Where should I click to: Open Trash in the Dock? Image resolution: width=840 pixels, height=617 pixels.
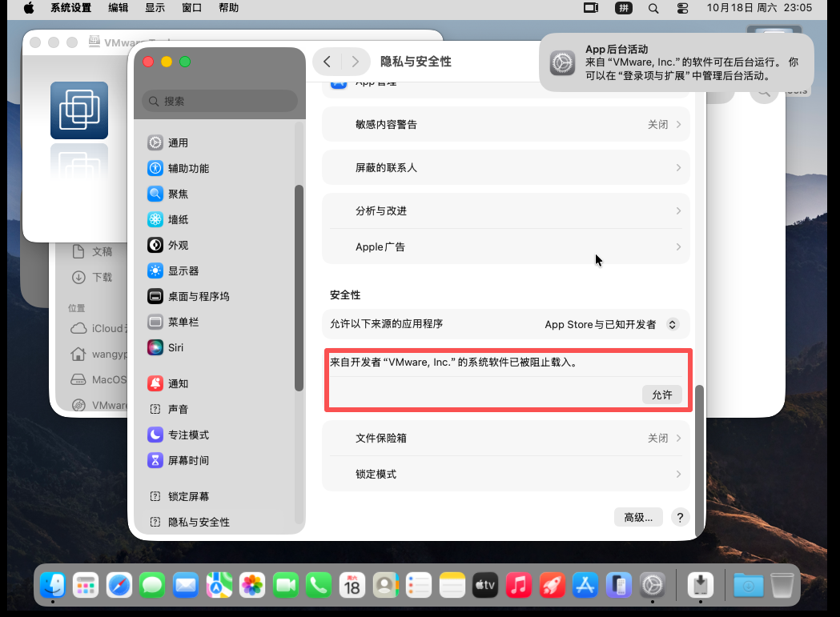(782, 585)
